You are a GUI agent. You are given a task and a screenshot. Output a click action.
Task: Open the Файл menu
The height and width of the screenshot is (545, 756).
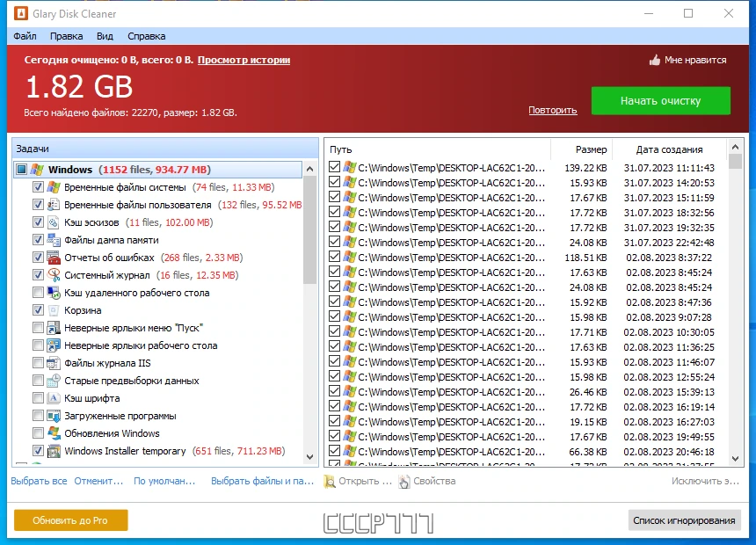pyautogui.click(x=25, y=36)
